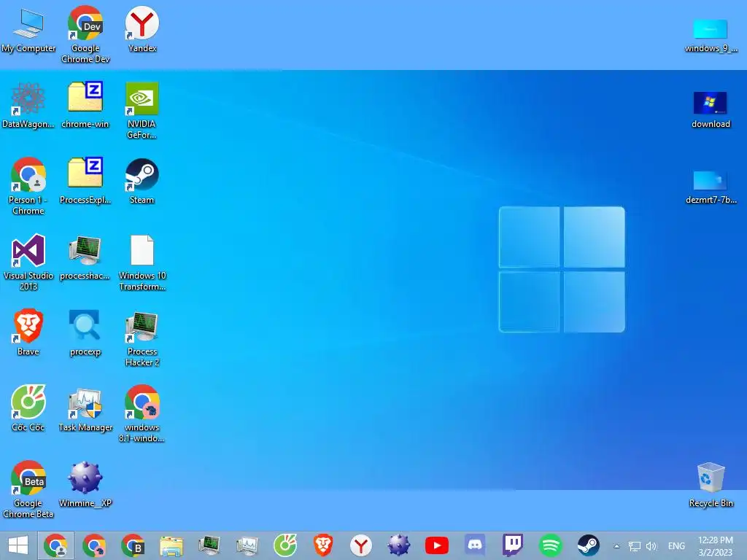Viewport: 747px width, 560px height.
Task: Launch Steam from the taskbar
Action: 589,545
